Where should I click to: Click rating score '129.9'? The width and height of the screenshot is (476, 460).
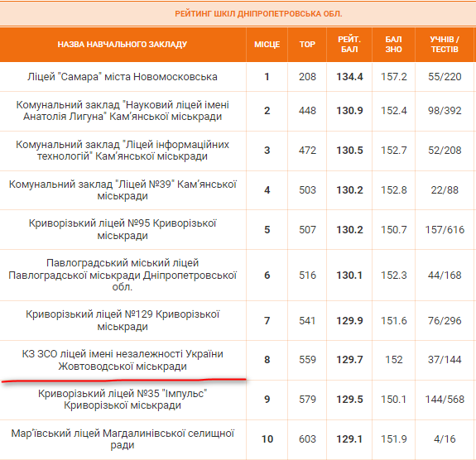[349, 321]
